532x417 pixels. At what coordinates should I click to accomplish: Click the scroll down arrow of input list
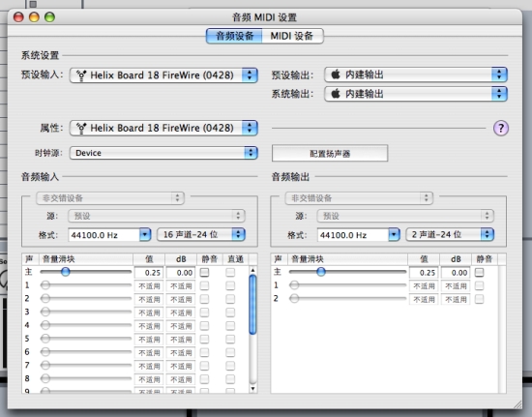(252, 389)
